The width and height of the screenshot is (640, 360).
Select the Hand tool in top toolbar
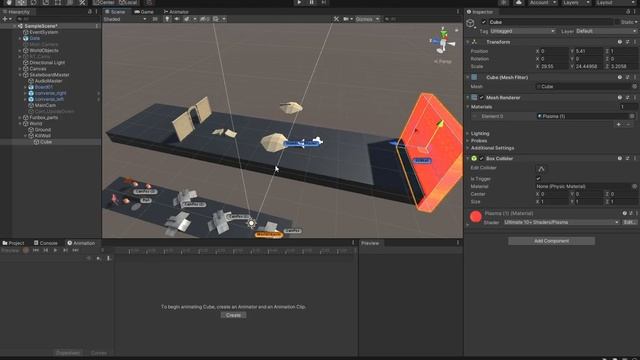click(x=9, y=2)
